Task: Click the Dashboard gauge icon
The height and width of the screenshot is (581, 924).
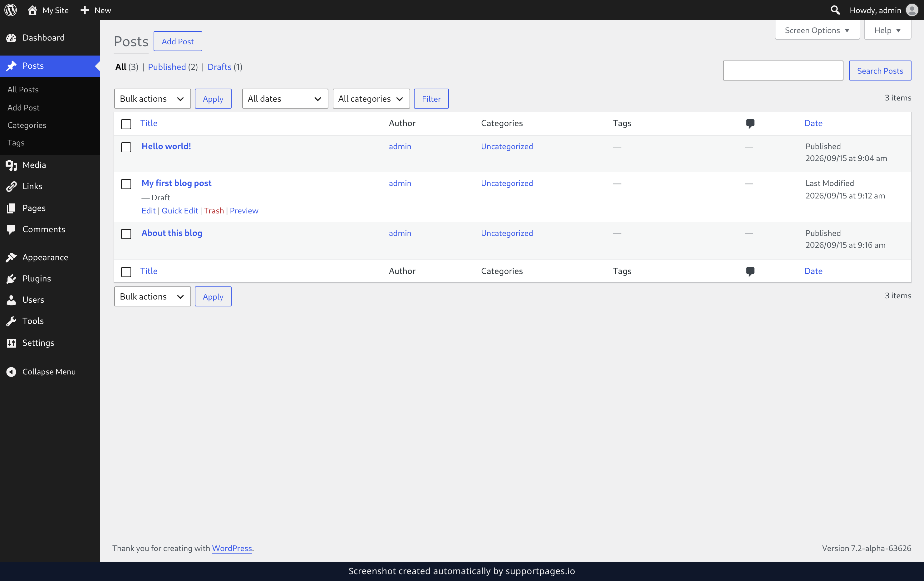Action: (12, 37)
